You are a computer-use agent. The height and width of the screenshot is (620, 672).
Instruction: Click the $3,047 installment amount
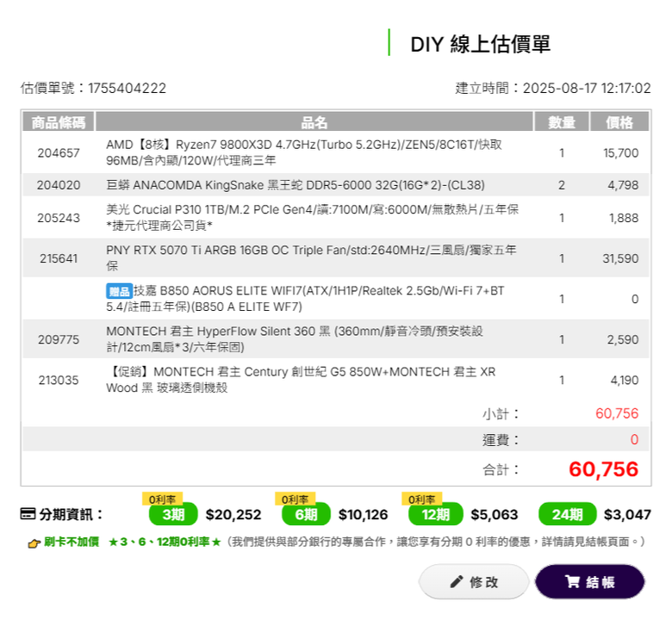click(x=627, y=515)
